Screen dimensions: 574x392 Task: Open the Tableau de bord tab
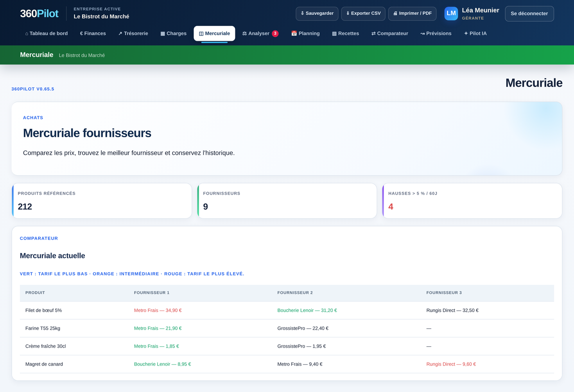pyautogui.click(x=47, y=34)
